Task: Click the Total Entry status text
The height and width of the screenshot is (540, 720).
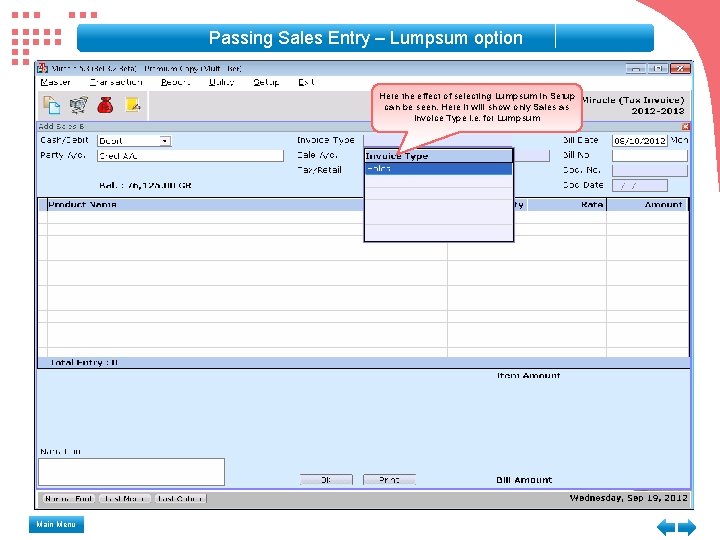Action: pos(84,363)
